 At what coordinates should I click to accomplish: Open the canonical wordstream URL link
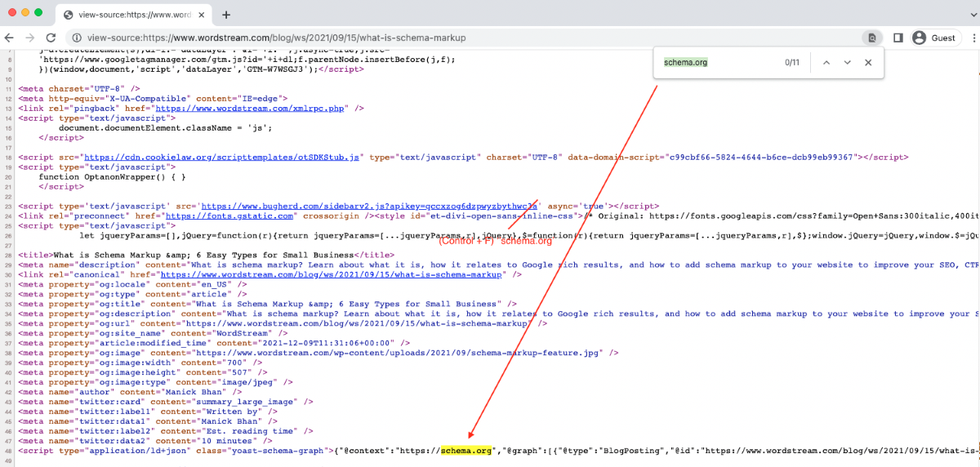click(x=331, y=274)
